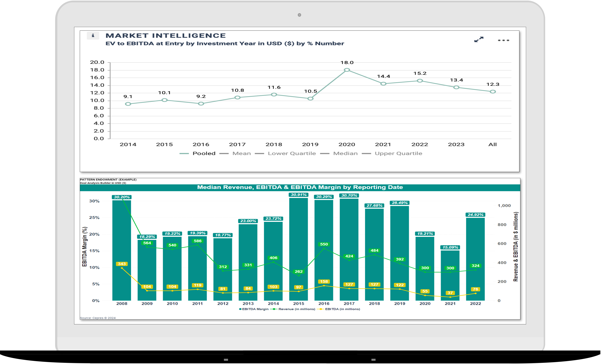Viewport: 601px width, 364px height.
Task: Click the 2014 data point labeled 9.1
Action: (x=128, y=104)
